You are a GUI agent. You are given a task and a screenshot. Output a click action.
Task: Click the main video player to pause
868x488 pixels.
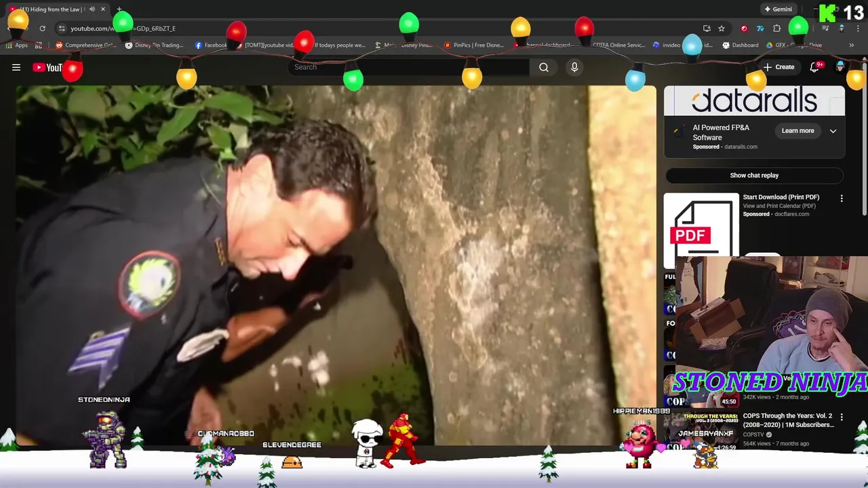336,266
